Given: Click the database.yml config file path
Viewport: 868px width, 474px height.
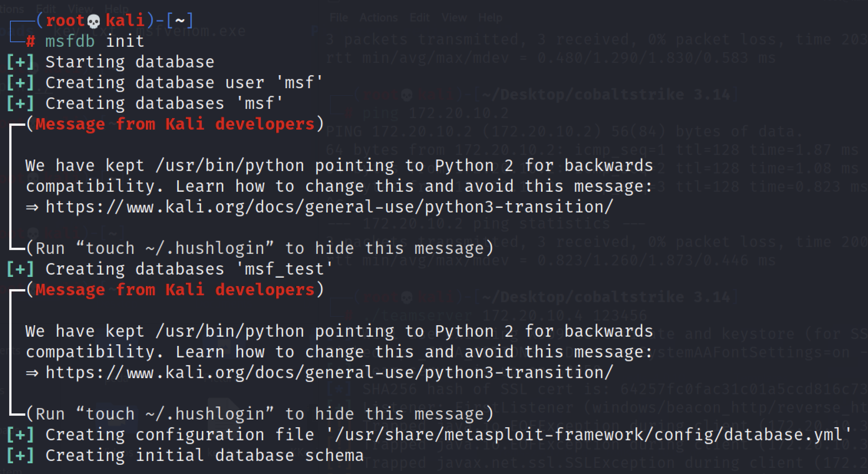Looking at the screenshot, I should tap(589, 434).
